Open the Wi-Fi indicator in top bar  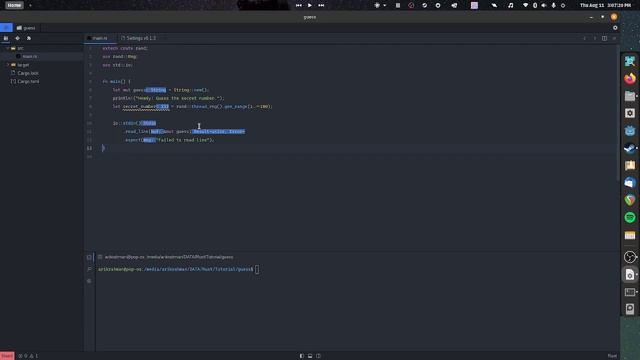pyautogui.click(x=525, y=5)
